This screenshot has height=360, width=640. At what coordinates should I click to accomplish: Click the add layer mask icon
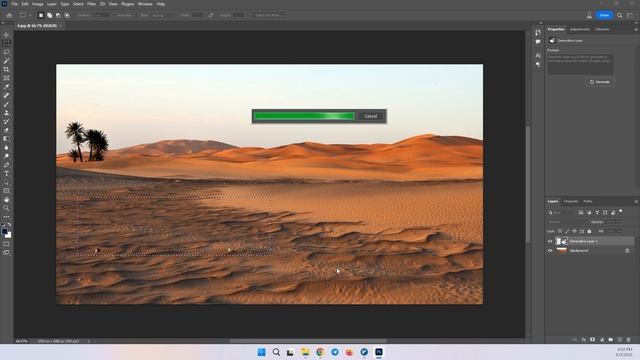tap(593, 340)
